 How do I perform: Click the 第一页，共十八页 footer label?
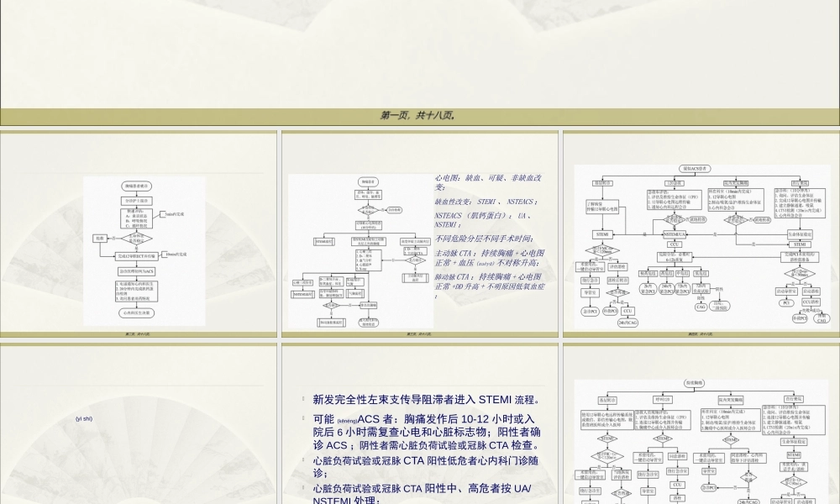click(x=420, y=113)
